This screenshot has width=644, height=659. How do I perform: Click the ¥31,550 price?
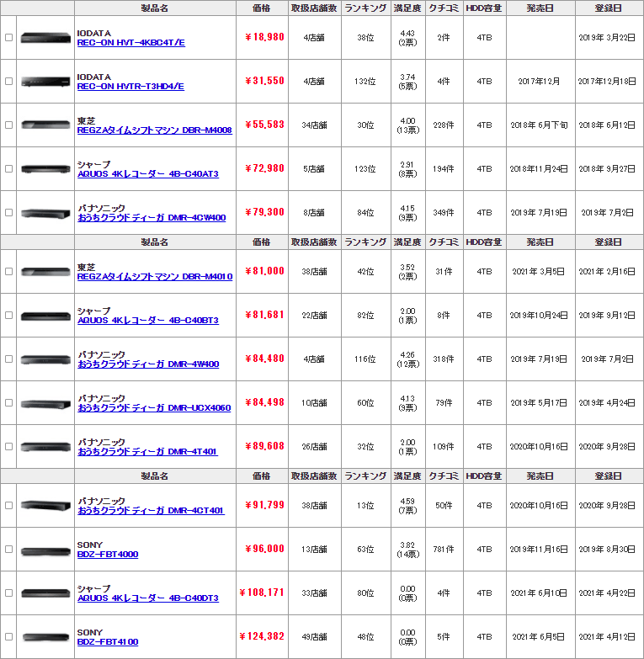coord(264,81)
